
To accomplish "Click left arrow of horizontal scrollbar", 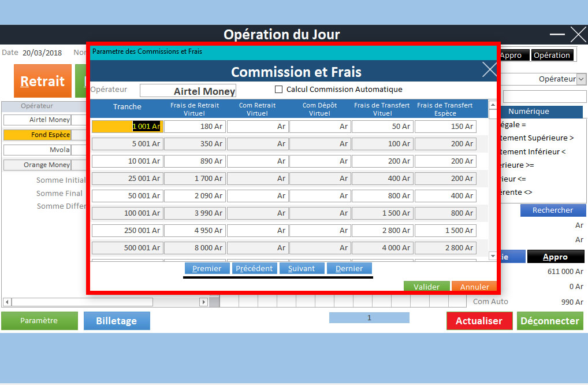I will (x=7, y=302).
